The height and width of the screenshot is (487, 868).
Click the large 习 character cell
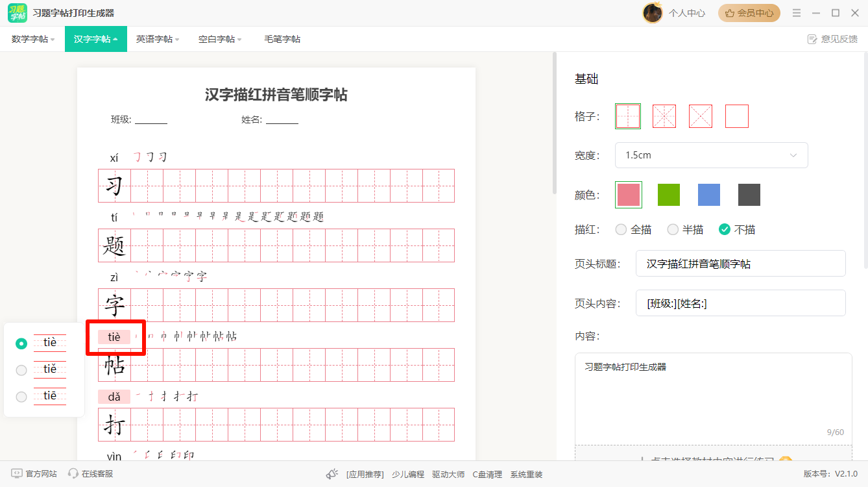114,186
